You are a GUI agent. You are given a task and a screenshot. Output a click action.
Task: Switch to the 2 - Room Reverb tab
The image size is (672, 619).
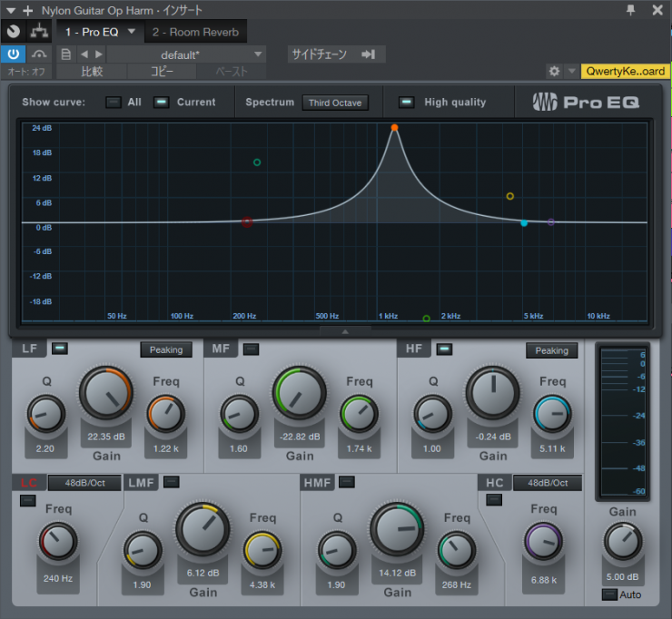[195, 32]
